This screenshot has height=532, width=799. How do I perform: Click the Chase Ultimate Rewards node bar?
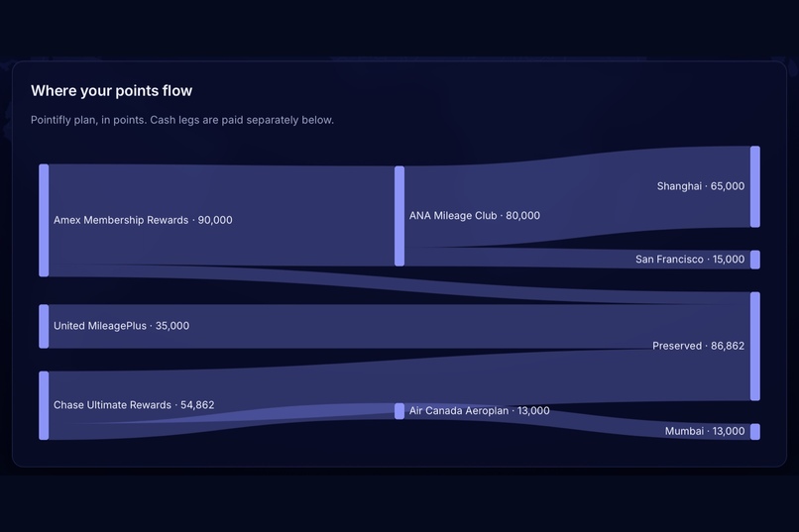[x=44, y=405]
